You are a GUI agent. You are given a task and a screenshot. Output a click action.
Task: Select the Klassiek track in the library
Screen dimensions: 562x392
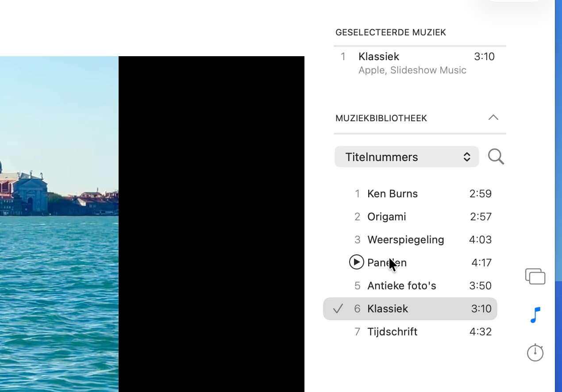click(x=410, y=309)
